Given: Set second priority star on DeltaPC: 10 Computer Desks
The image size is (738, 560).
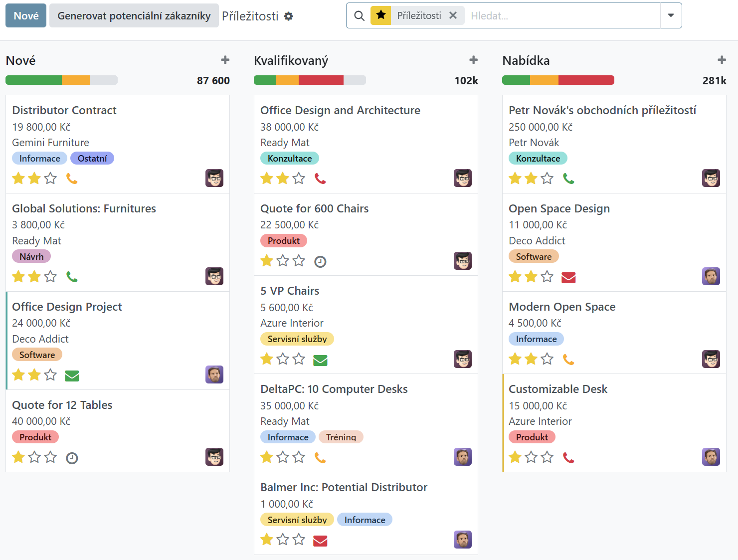Looking at the screenshot, I should (283, 457).
